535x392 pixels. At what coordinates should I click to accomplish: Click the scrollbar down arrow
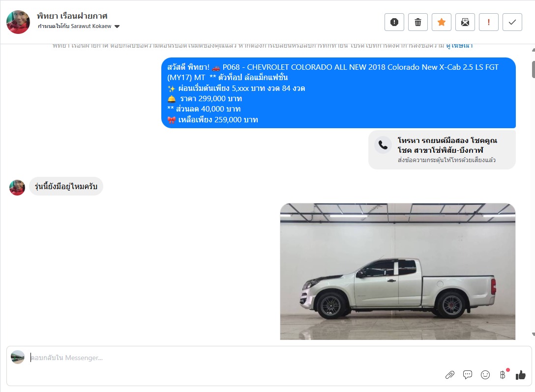pos(533,335)
